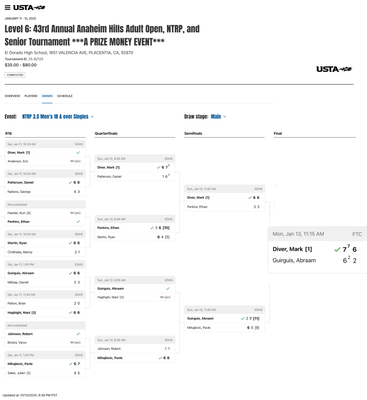
Task: Click the Mon, Jan 13 Final match header
Action: (317, 234)
